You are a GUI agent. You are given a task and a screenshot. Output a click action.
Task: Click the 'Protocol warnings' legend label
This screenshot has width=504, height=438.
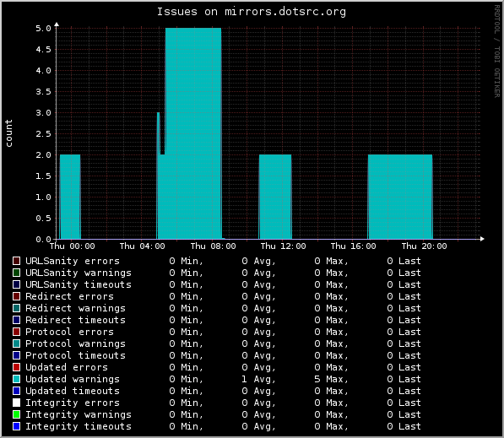point(75,343)
